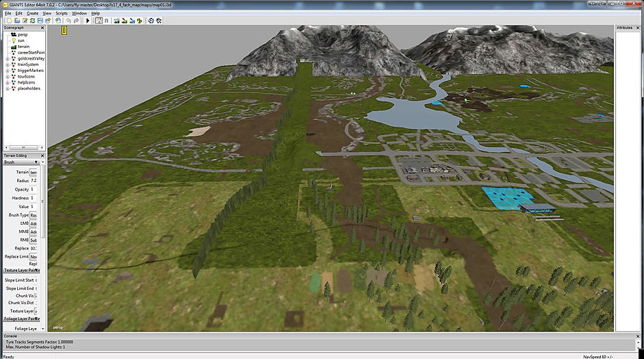Viewport: 644px width, 359px height.
Task: Select the persp camera node
Action: [x=23, y=34]
